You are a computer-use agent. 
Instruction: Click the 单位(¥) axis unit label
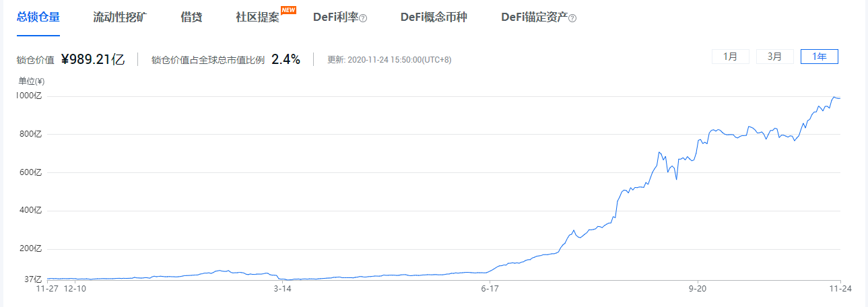coord(31,81)
